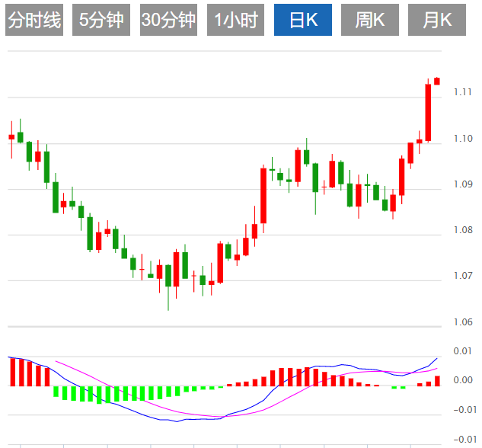Click the 1.10 price axis label
Image resolution: width=482 pixels, height=448 pixels.
click(463, 139)
